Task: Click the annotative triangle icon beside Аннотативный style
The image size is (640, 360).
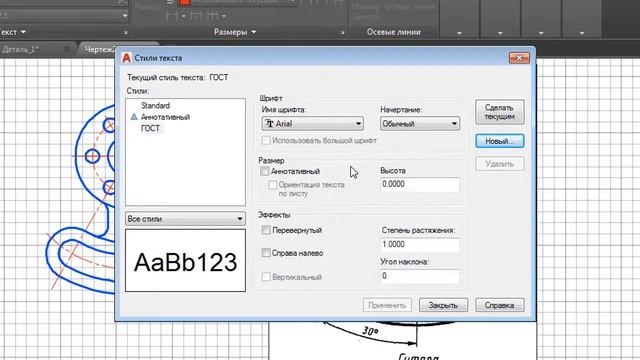Action: (134, 117)
